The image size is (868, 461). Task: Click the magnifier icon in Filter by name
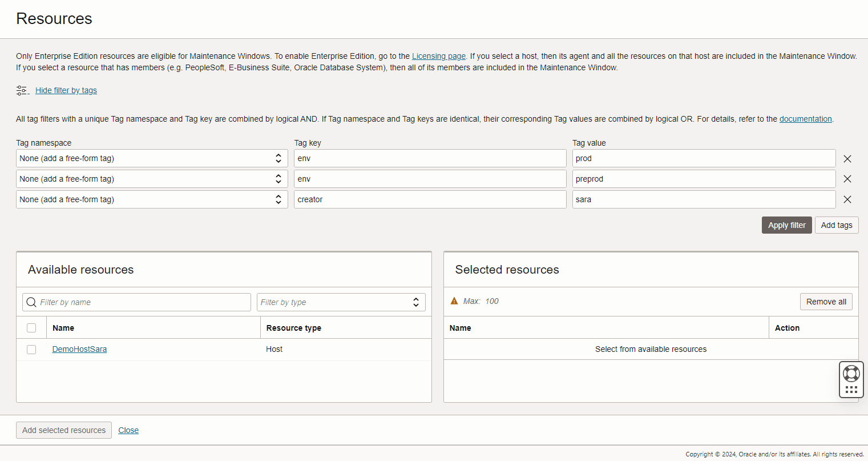pyautogui.click(x=31, y=302)
